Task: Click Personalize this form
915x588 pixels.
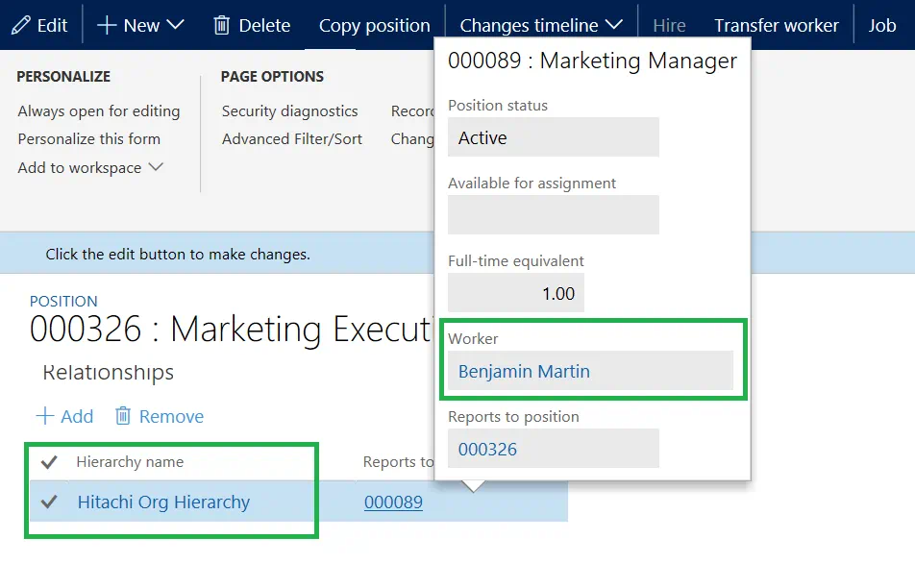Action: [88, 138]
